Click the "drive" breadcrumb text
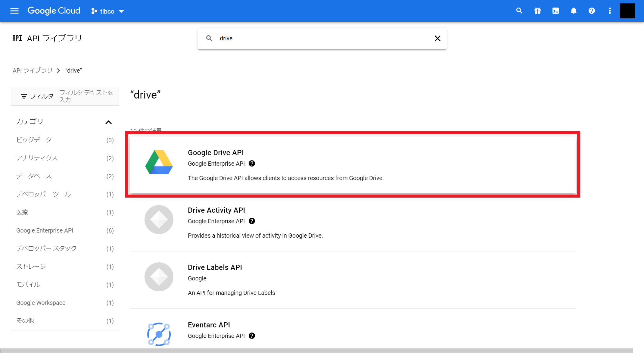This screenshot has width=644, height=353. (73, 70)
